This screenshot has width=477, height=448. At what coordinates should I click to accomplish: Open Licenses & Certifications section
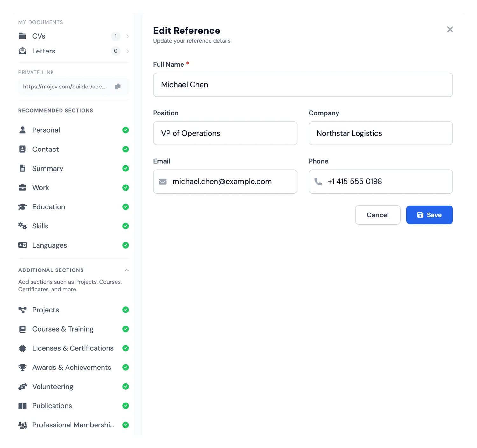tap(74, 348)
